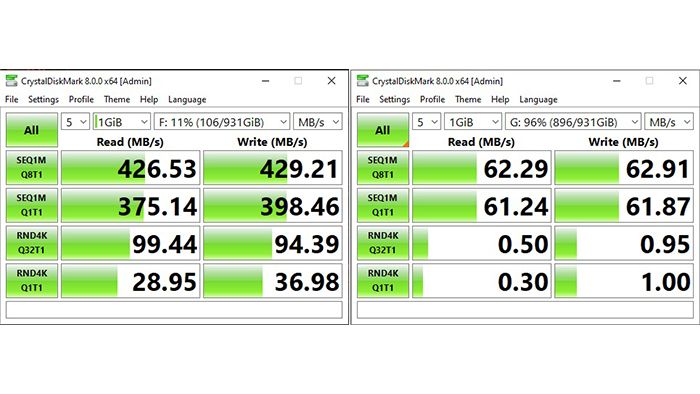
Task: Run the RND4K Q32T1 test in left window
Action: [32, 243]
